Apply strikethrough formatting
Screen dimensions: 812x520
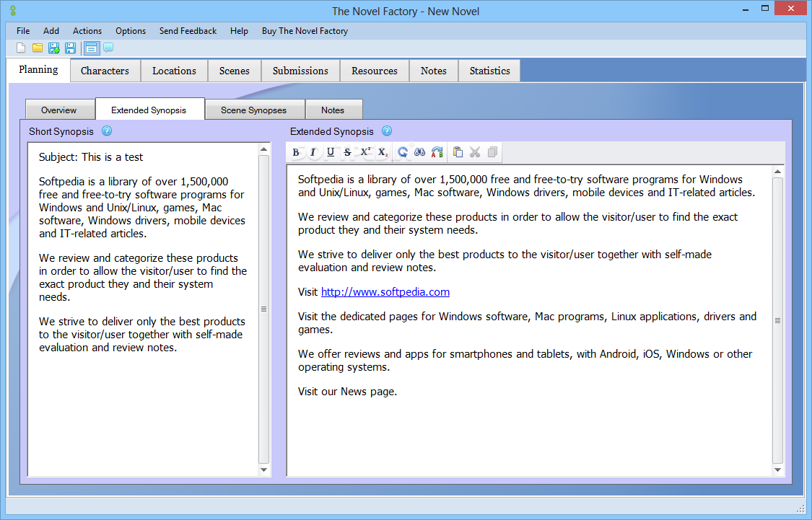coord(347,152)
